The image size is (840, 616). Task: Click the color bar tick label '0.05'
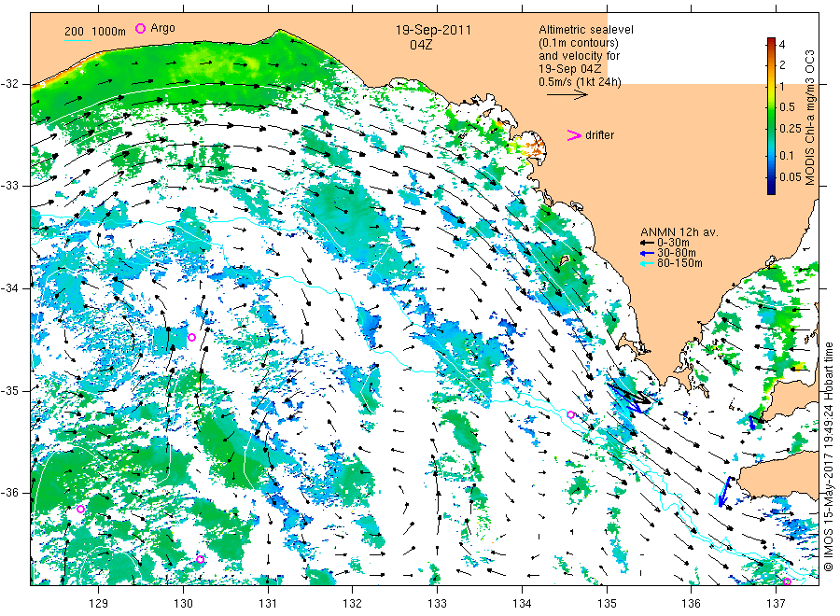tap(791, 177)
